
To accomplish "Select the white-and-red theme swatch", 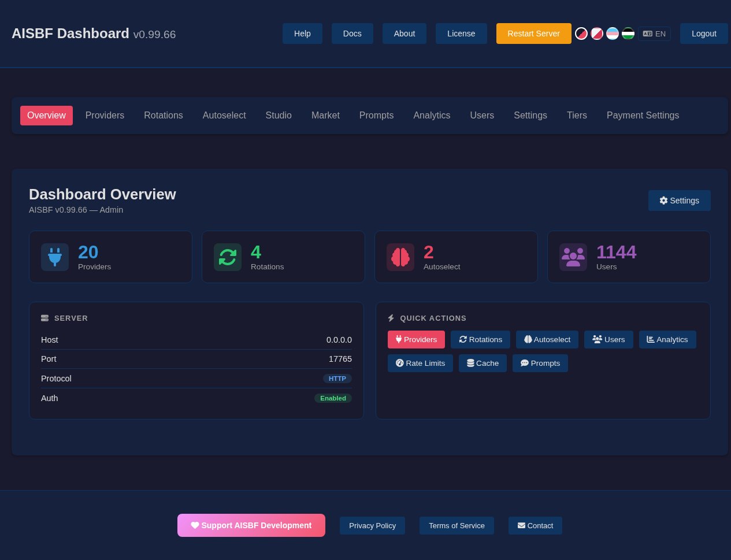I will click(597, 34).
